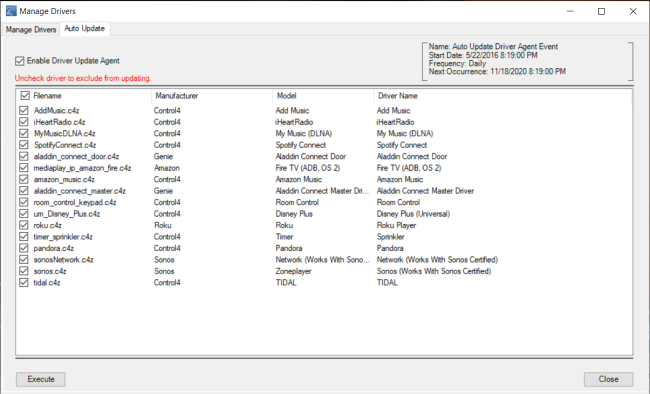
Task: Select the MyMusicDLNA.c4z filename
Action: point(65,134)
